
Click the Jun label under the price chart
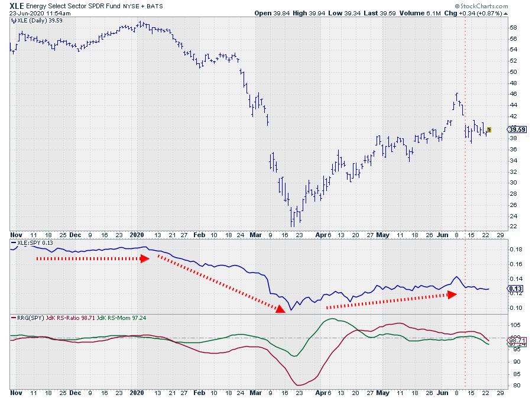click(442, 235)
